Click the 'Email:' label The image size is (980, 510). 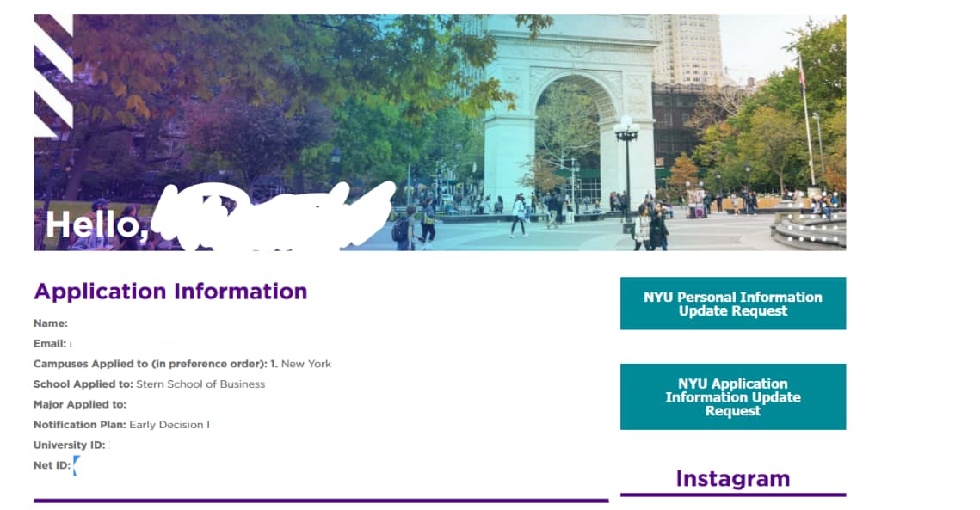tap(50, 344)
